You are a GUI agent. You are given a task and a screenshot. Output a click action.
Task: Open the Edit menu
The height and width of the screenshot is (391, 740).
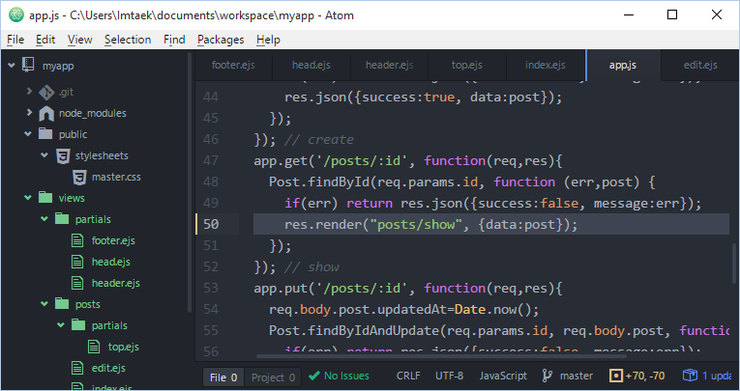pyautogui.click(x=45, y=40)
